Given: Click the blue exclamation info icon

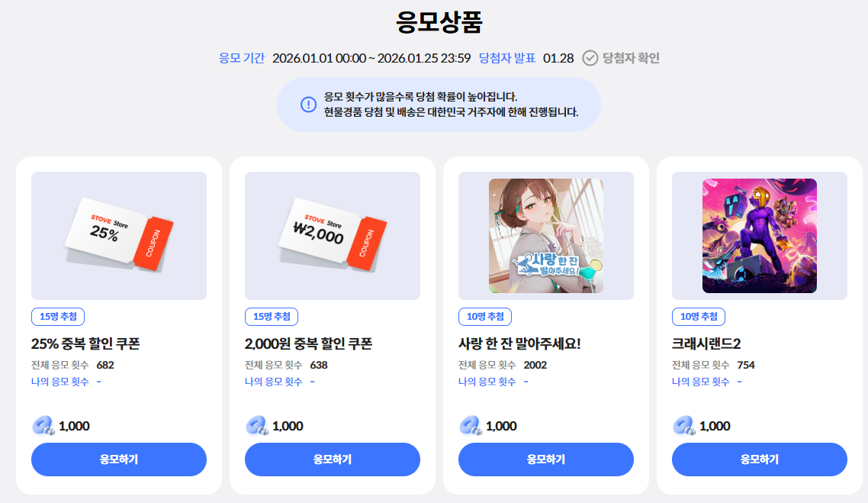Looking at the screenshot, I should 308,104.
